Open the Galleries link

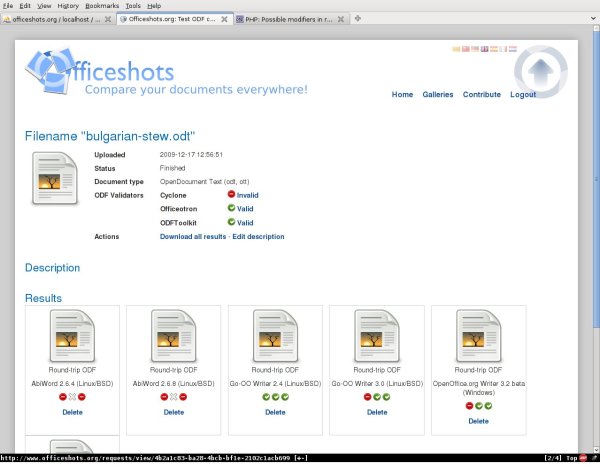(x=438, y=95)
